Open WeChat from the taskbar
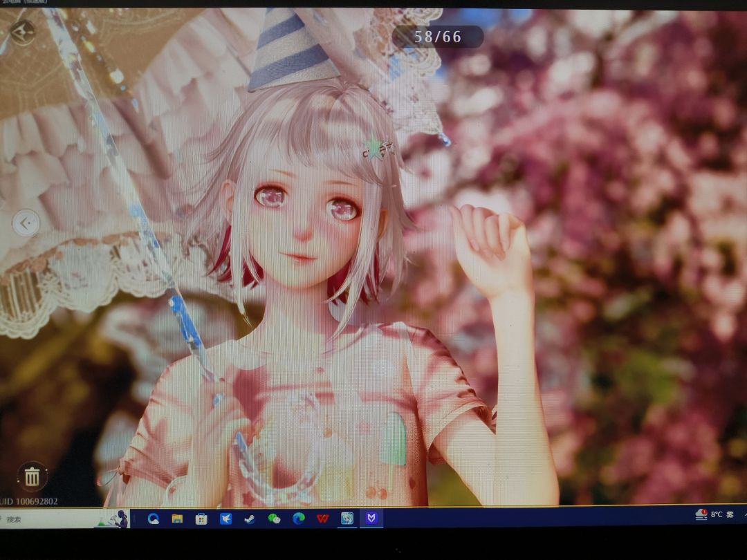The height and width of the screenshot is (560, 747). click(274, 519)
